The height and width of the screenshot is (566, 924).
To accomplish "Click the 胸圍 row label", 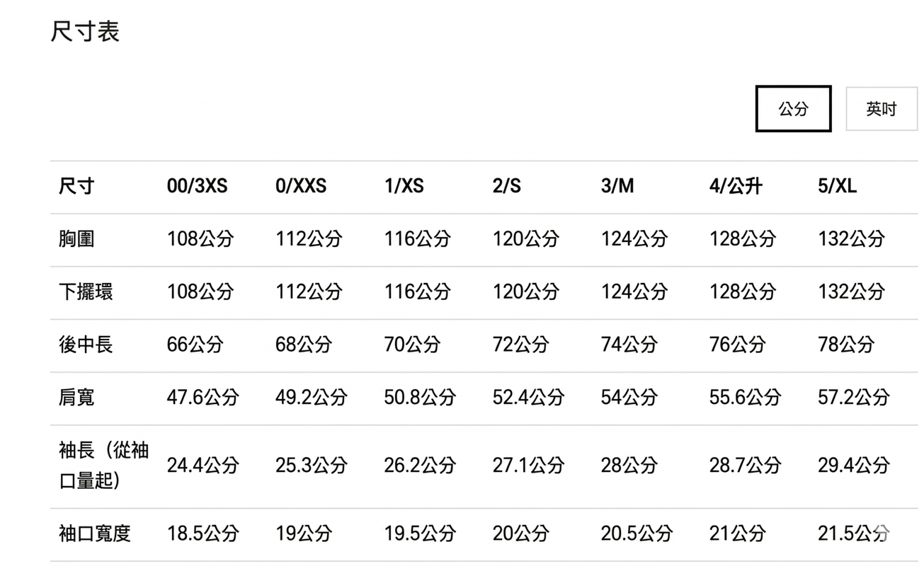I will click(76, 239).
